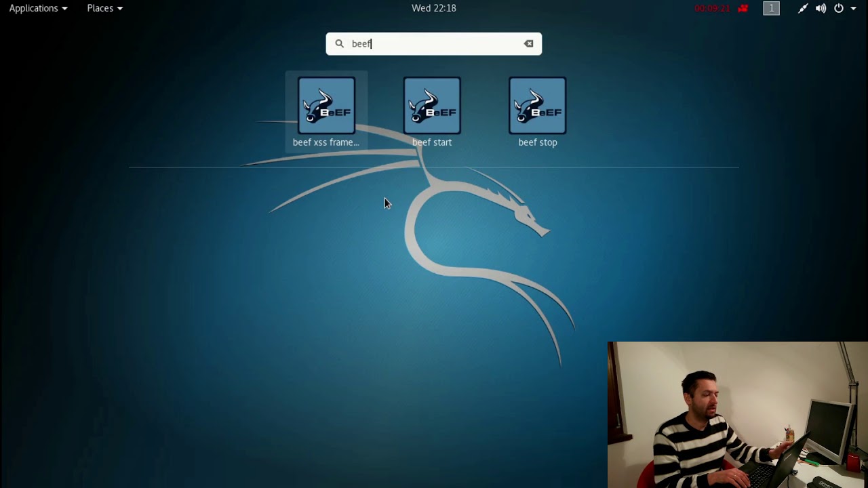
Task: Clear the search field with the backspace icon
Action: click(x=528, y=43)
